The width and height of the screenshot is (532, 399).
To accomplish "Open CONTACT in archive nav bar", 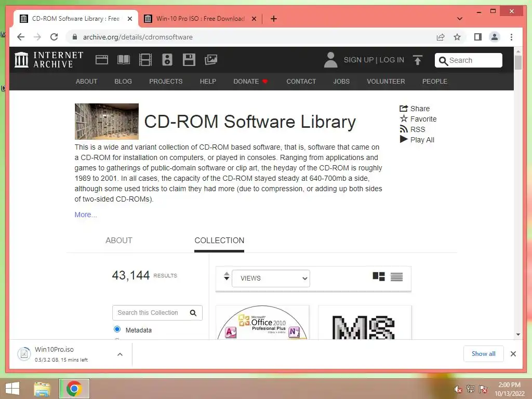I will tap(301, 82).
